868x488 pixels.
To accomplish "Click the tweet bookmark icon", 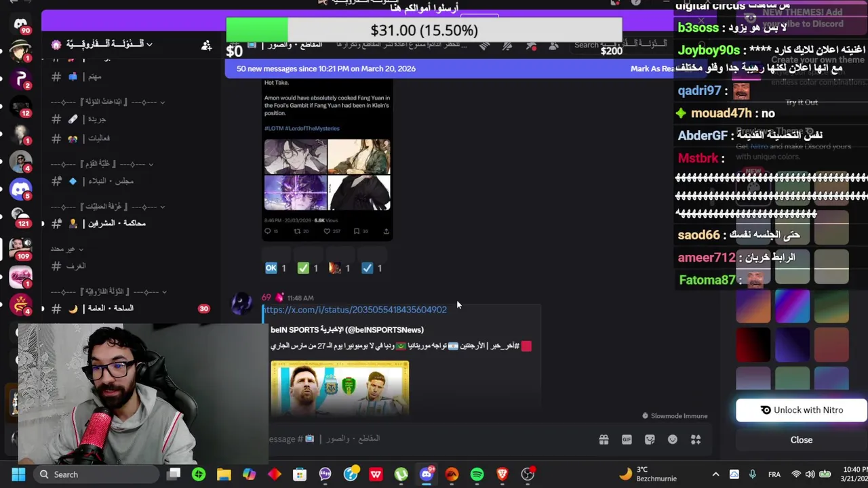I will click(x=357, y=231).
